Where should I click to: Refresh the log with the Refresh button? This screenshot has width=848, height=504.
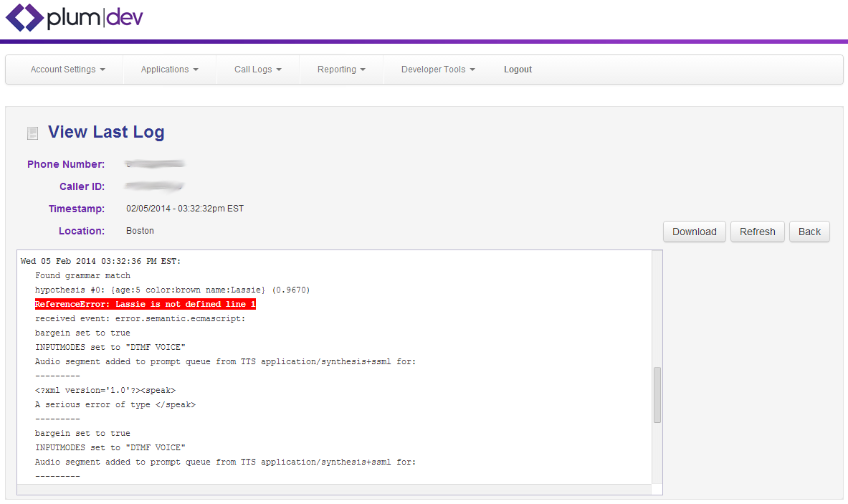pyautogui.click(x=757, y=232)
